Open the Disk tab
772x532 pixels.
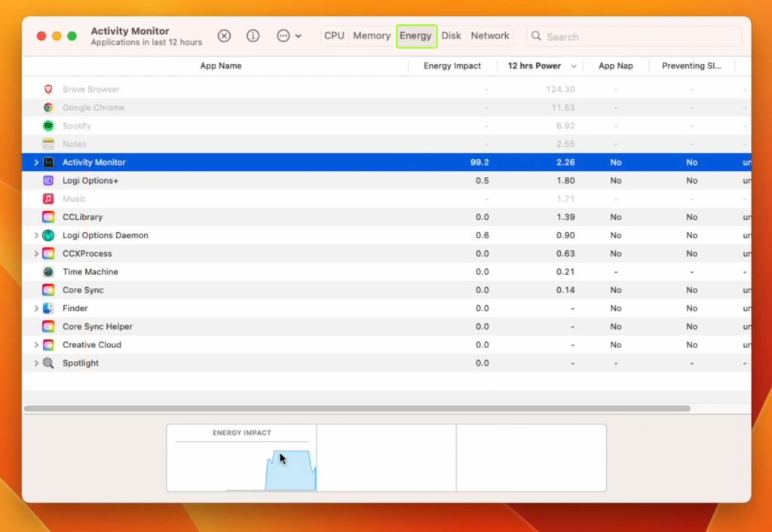pyautogui.click(x=451, y=35)
